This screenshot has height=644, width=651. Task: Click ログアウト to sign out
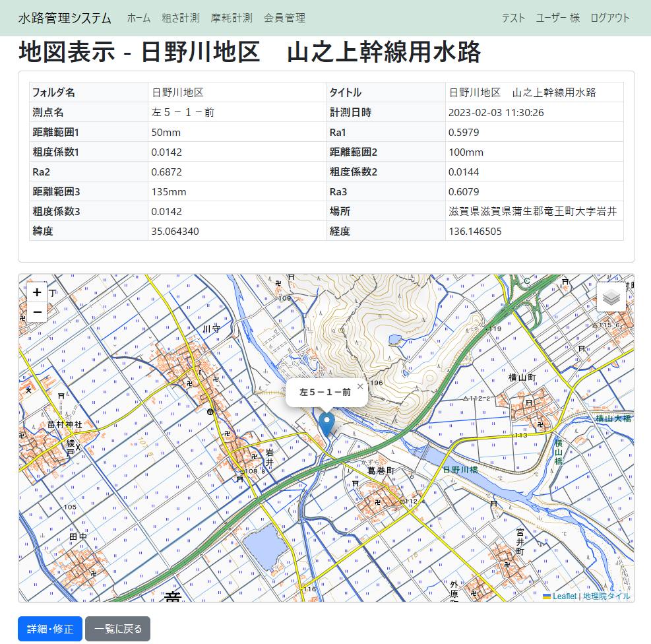tap(609, 18)
